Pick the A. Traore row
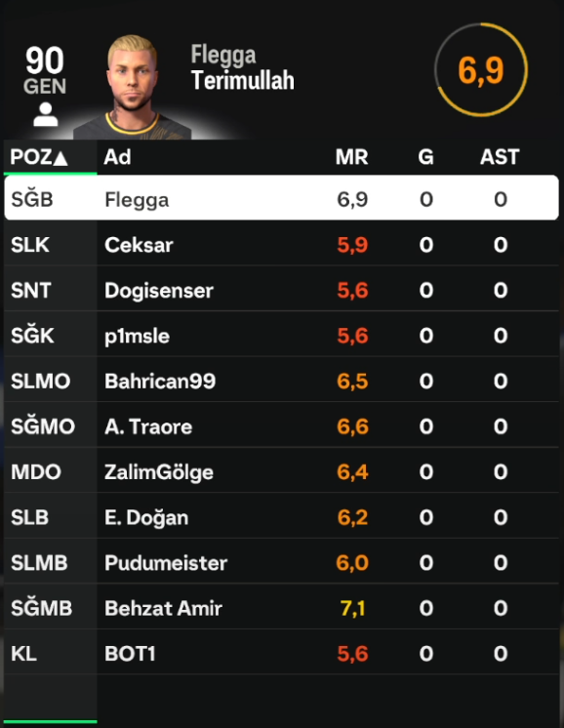Viewport: 564px width, 728px height. [281, 426]
